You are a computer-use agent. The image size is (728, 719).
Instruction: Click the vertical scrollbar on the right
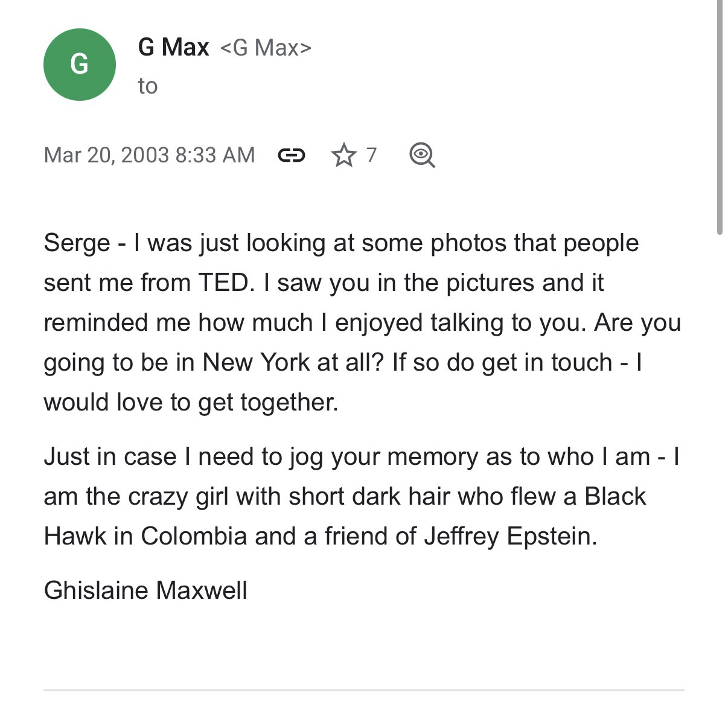(x=720, y=121)
